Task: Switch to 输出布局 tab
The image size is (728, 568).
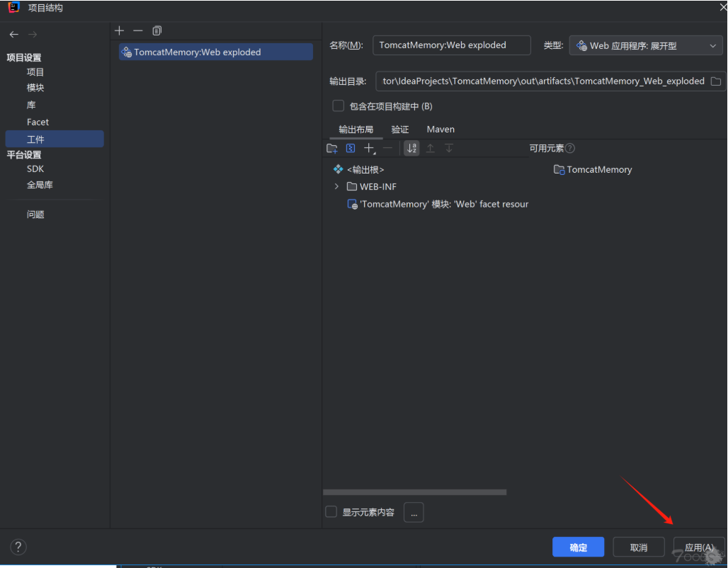Action: pyautogui.click(x=356, y=129)
